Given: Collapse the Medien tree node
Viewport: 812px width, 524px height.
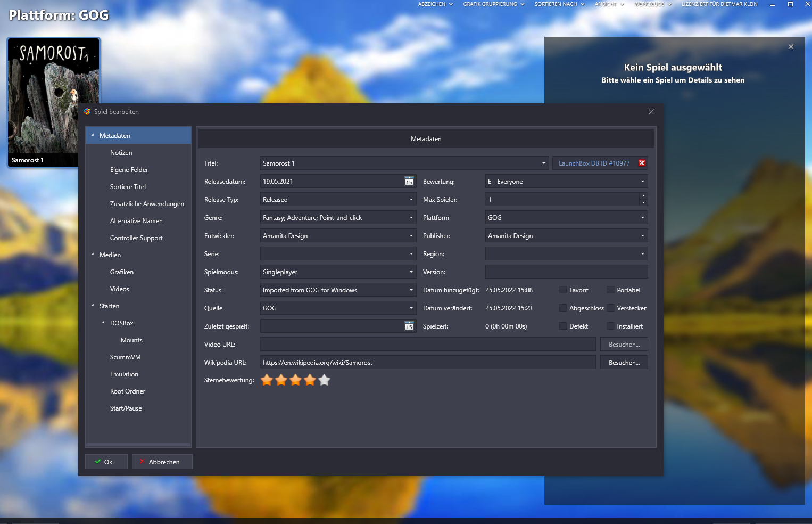Looking at the screenshot, I should click(93, 255).
